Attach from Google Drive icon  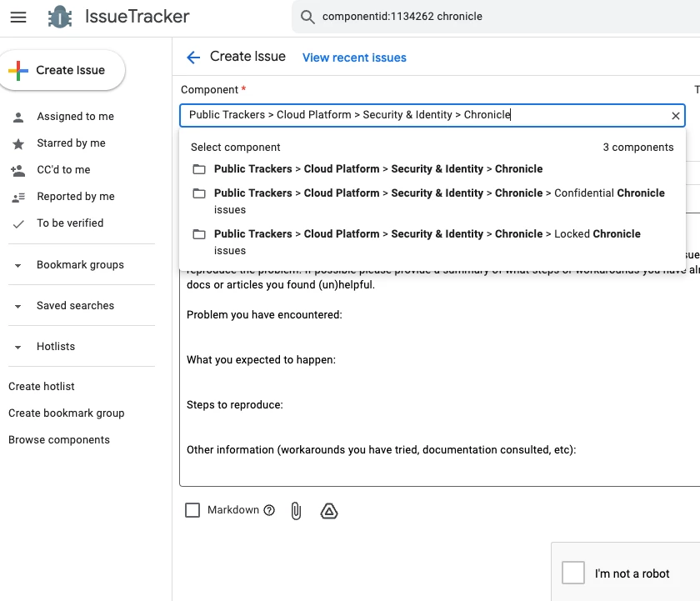pos(329,511)
